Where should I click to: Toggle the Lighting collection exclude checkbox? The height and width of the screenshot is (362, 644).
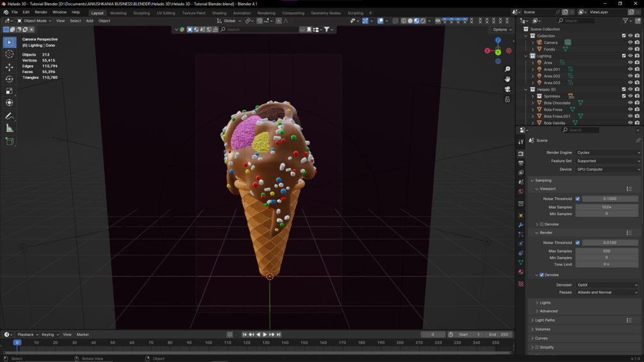[623, 56]
